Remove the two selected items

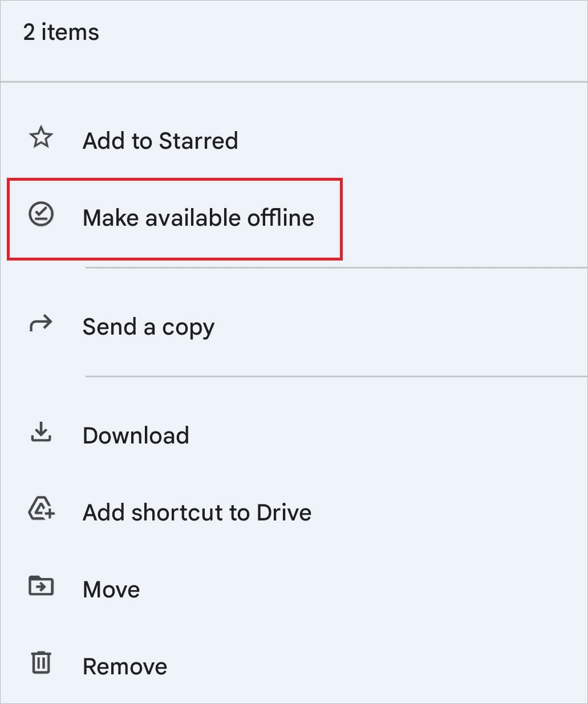[125, 666]
